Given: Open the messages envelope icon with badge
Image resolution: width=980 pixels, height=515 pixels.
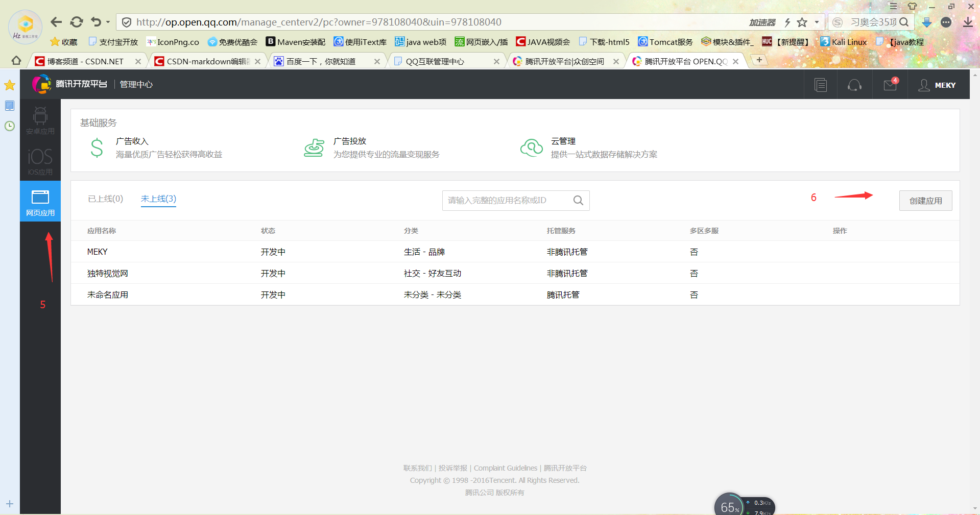Looking at the screenshot, I should pos(890,84).
